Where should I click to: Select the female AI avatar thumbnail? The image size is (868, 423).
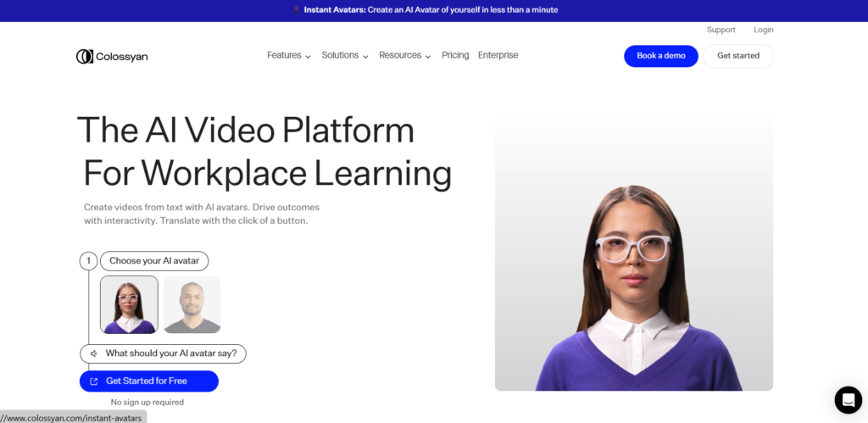pos(129,304)
